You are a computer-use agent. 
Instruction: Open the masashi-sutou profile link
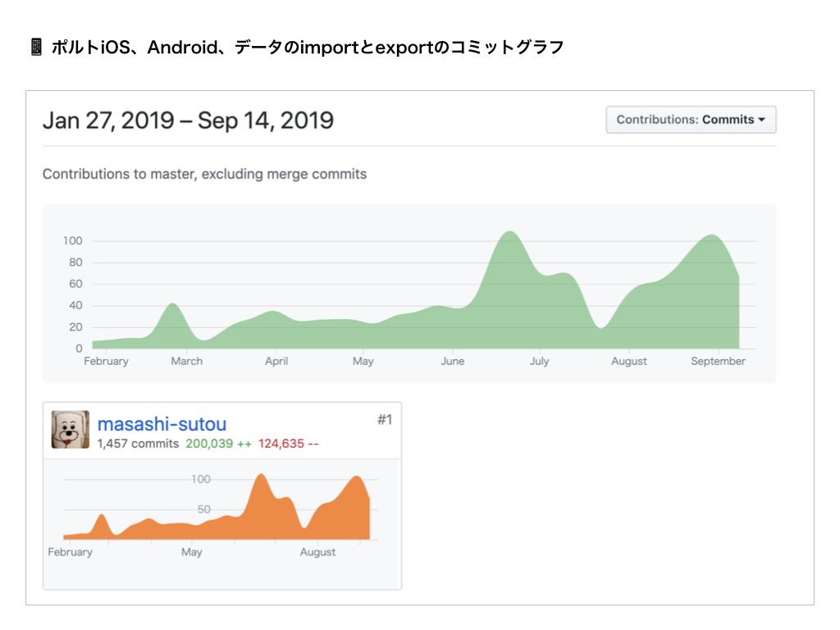point(162,424)
